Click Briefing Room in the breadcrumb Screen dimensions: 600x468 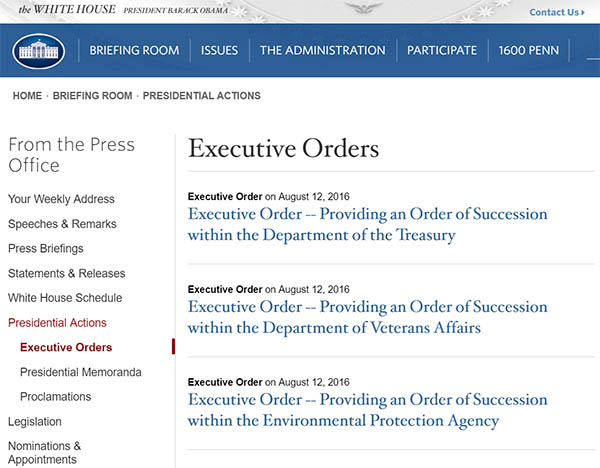click(92, 96)
